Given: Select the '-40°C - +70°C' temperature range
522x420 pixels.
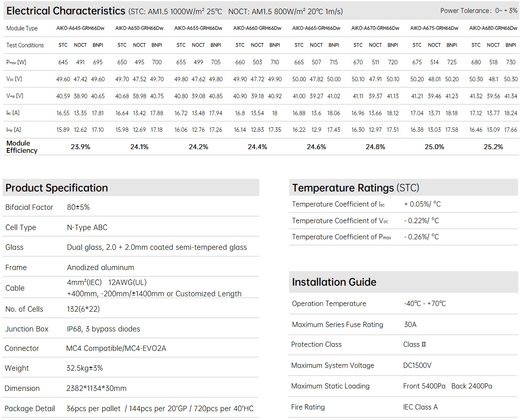Looking at the screenshot, I should point(425,304).
